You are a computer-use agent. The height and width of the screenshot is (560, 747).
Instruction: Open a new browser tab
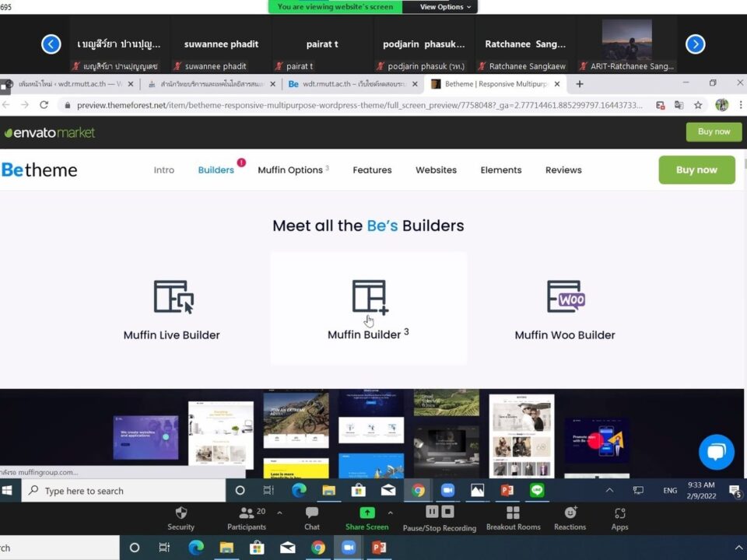pos(579,84)
